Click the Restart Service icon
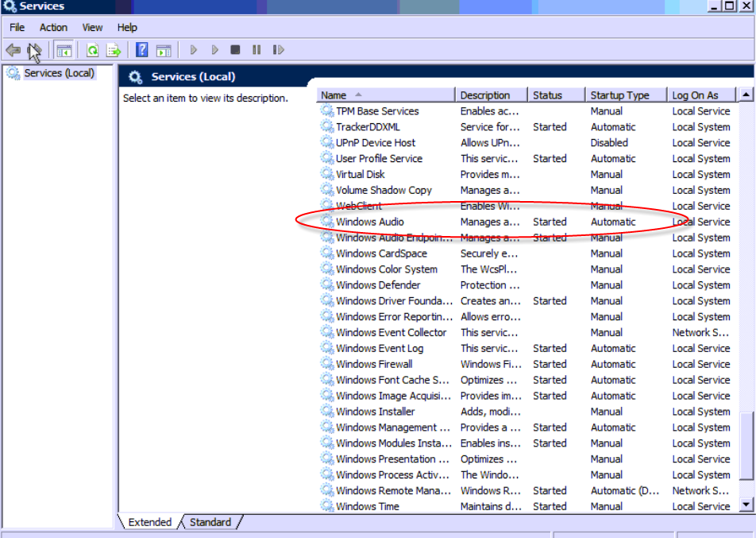Image resolution: width=756 pixels, height=538 pixels. (278, 50)
